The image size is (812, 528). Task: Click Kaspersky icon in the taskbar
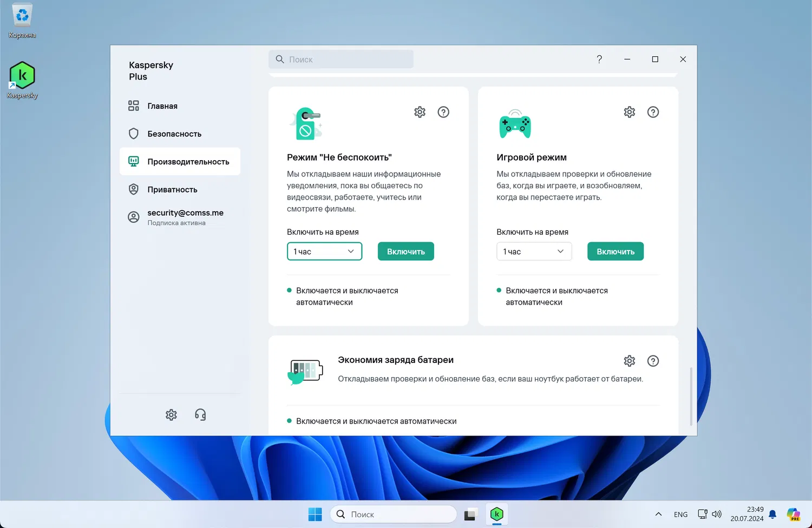(x=497, y=514)
